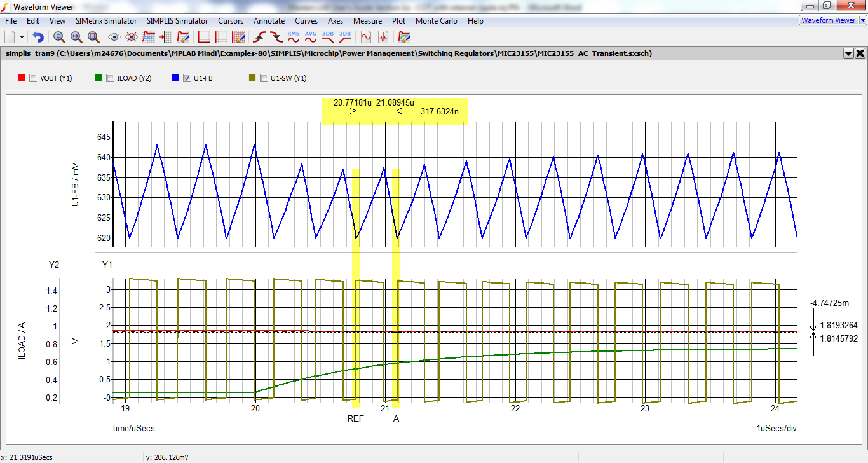This screenshot has height=463, width=868.
Task: Close the simplis_tran9 graph tab
Action: pyautogui.click(x=860, y=53)
